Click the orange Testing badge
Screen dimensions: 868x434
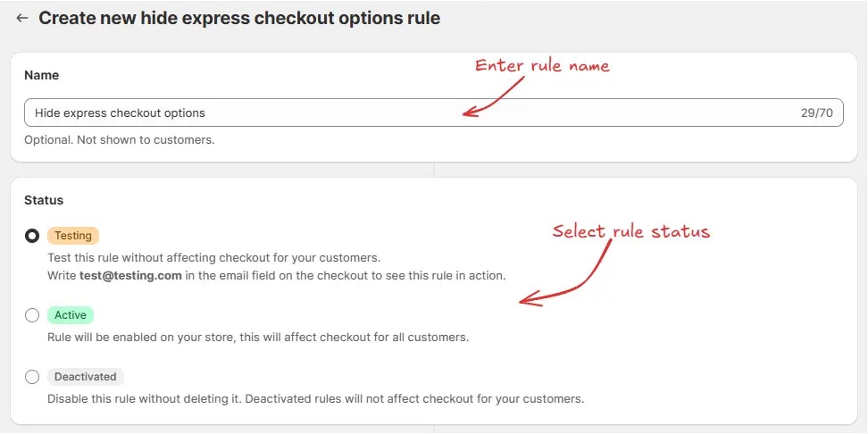(73, 236)
